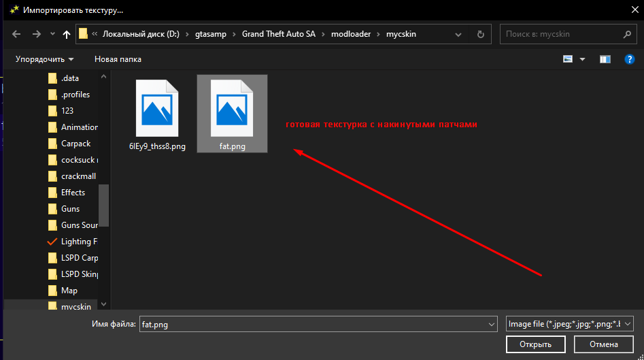This screenshot has width=644, height=360.
Task: Select the fat.png file thumbnail
Action: (x=231, y=108)
